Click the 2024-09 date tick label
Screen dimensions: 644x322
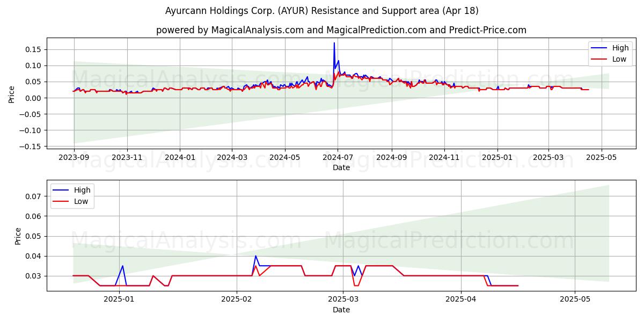[x=391, y=157]
